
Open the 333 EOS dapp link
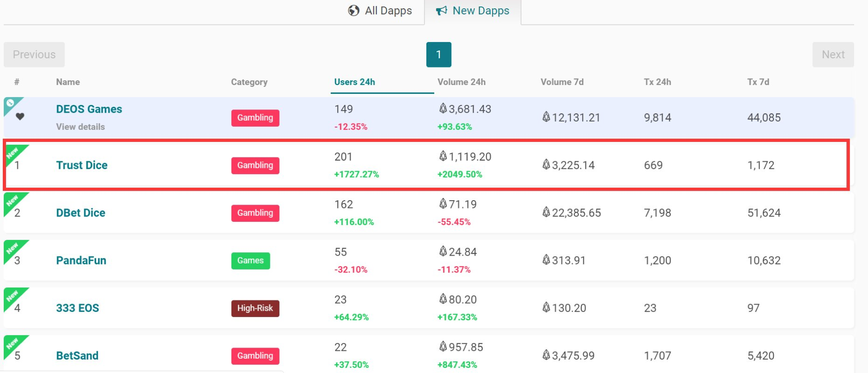pos(78,308)
